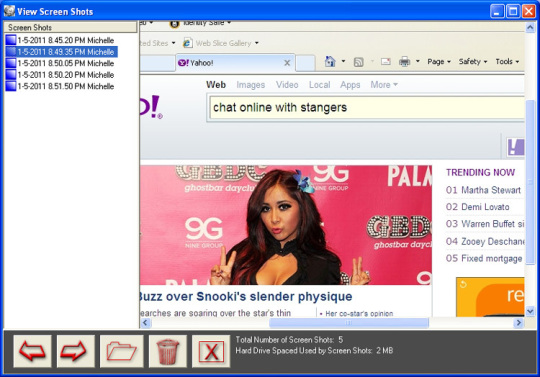Select screen shot 1-5-2011 8.49.35 PM Michelle
Image resolution: width=540 pixels, height=377 pixels.
click(x=62, y=52)
